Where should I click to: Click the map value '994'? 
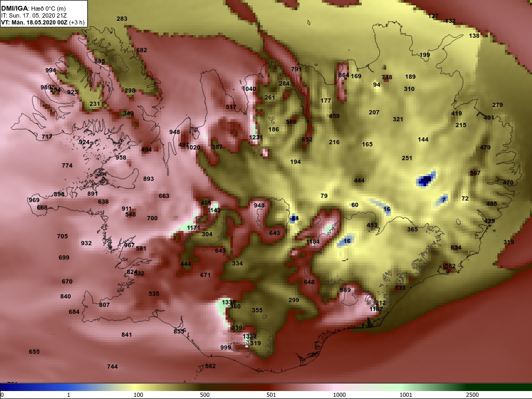(51, 70)
